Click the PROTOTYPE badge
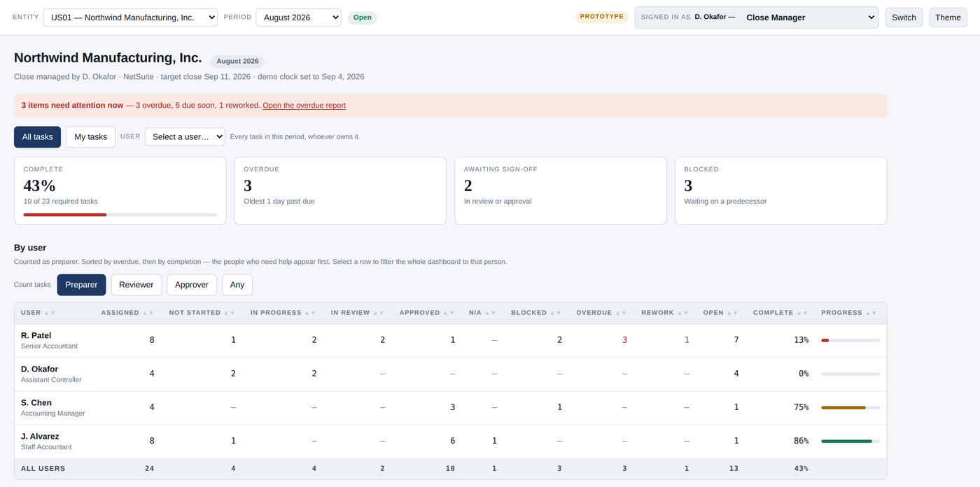This screenshot has width=980, height=487. click(x=602, y=17)
